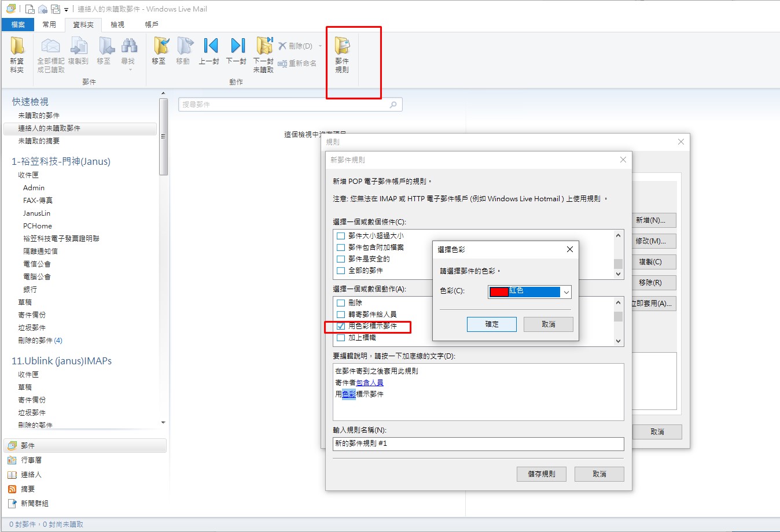The width and height of the screenshot is (780, 532).
Task: Open the 色彩 color dropdown list
Action: (x=566, y=293)
